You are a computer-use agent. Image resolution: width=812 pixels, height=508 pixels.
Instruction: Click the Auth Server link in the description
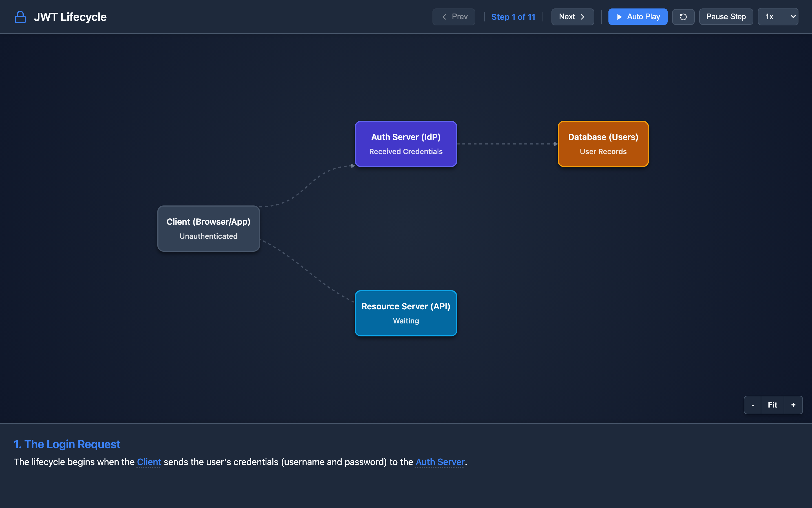440,462
